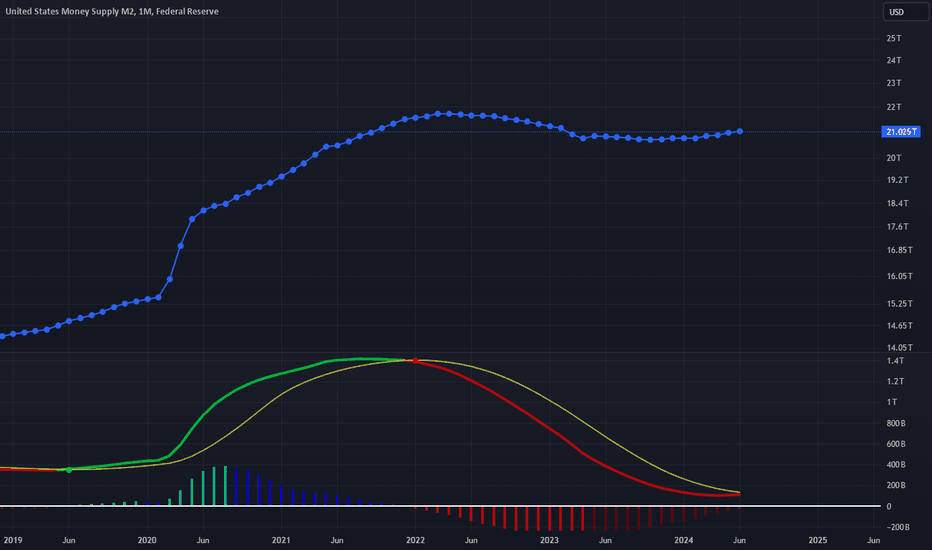Click the 25T price axis label
The width and height of the screenshot is (932, 550).
pyautogui.click(x=894, y=38)
